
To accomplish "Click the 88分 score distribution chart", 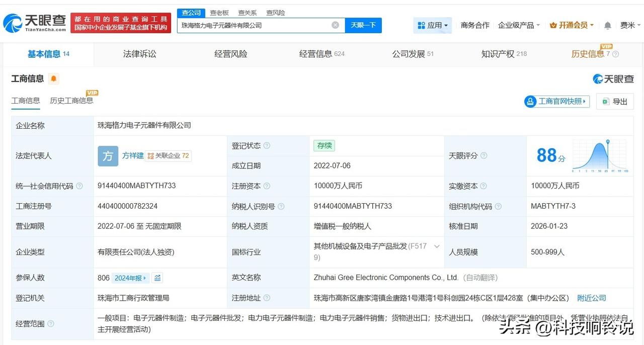I will click(x=600, y=156).
